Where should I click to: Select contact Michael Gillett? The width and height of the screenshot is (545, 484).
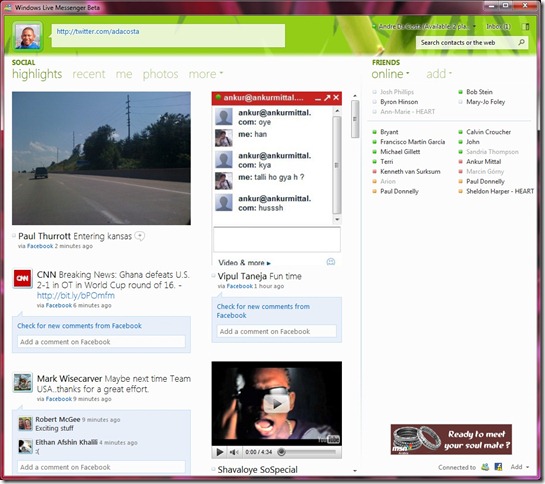[400, 152]
